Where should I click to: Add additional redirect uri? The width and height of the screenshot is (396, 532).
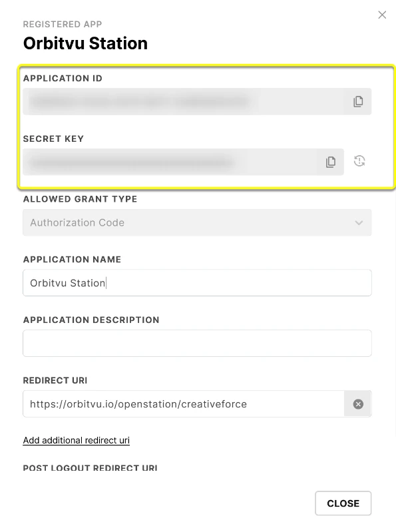(77, 440)
